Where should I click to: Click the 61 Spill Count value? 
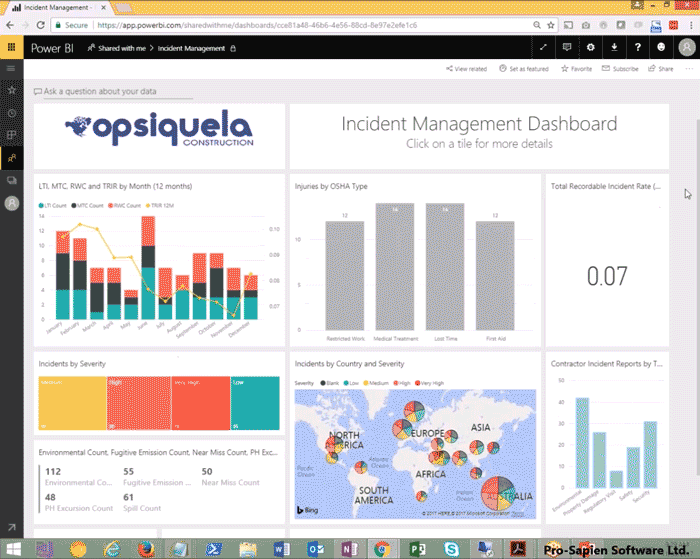point(128,497)
